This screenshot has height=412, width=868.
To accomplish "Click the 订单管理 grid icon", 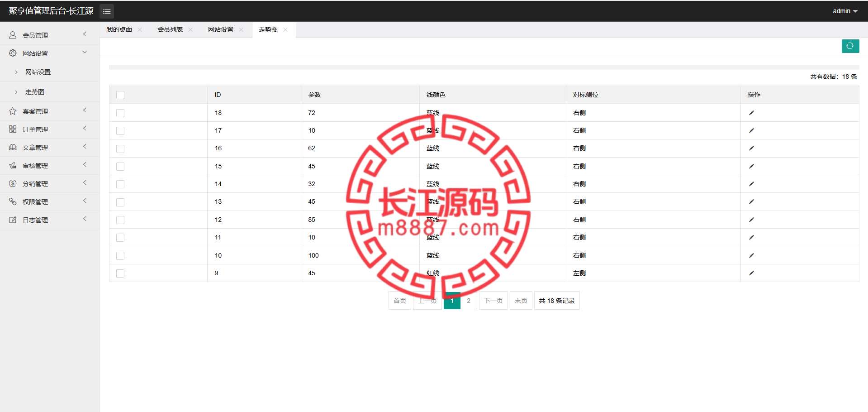I will click(x=13, y=129).
